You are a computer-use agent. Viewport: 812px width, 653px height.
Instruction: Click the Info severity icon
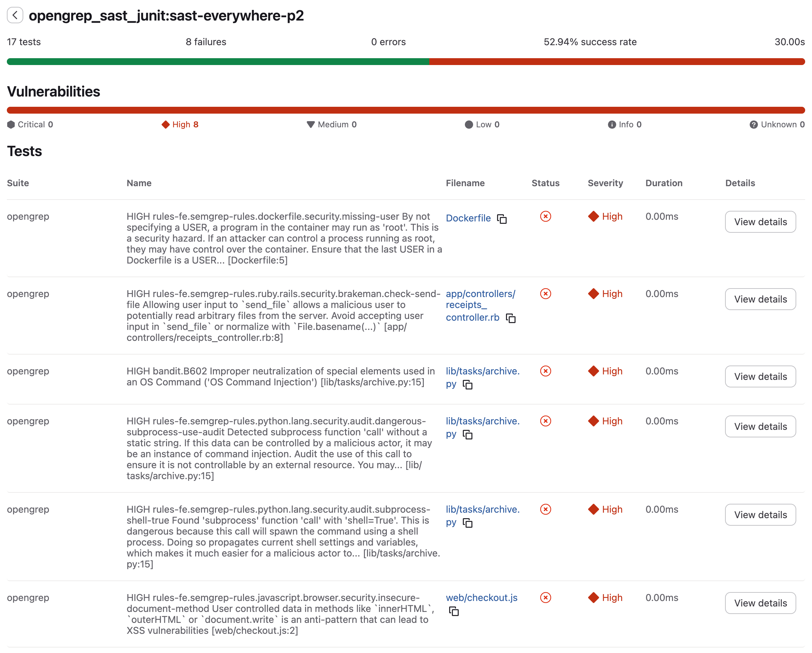coord(612,125)
